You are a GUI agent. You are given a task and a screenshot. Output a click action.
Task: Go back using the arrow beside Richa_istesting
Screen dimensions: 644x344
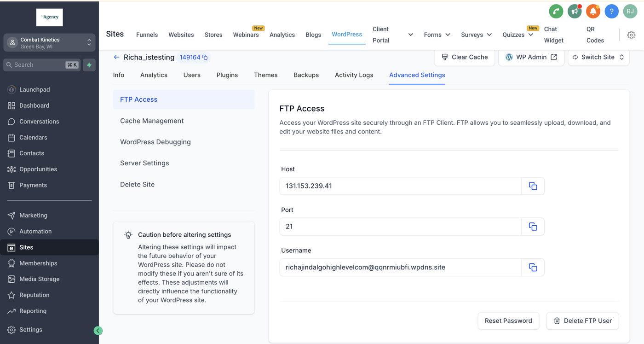[116, 57]
